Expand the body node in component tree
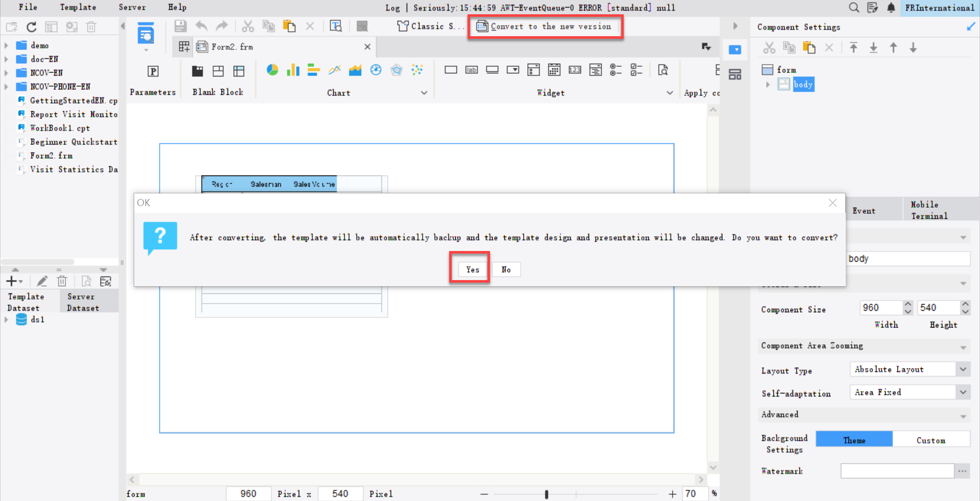 pos(768,85)
